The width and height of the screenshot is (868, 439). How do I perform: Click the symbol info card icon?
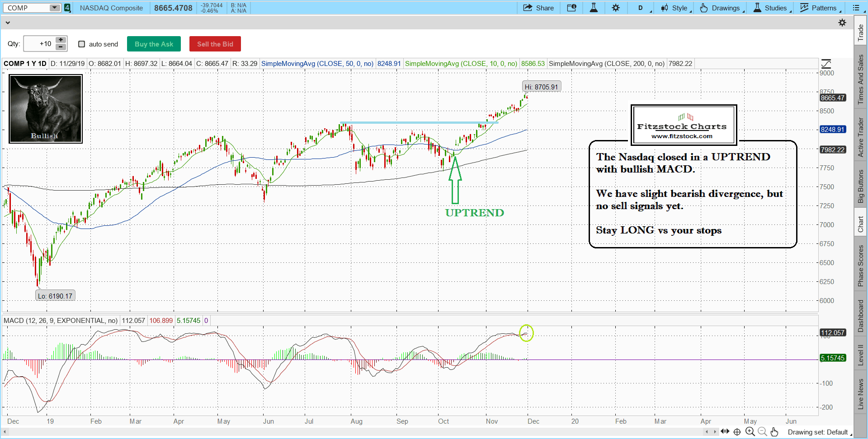pyautogui.click(x=571, y=8)
